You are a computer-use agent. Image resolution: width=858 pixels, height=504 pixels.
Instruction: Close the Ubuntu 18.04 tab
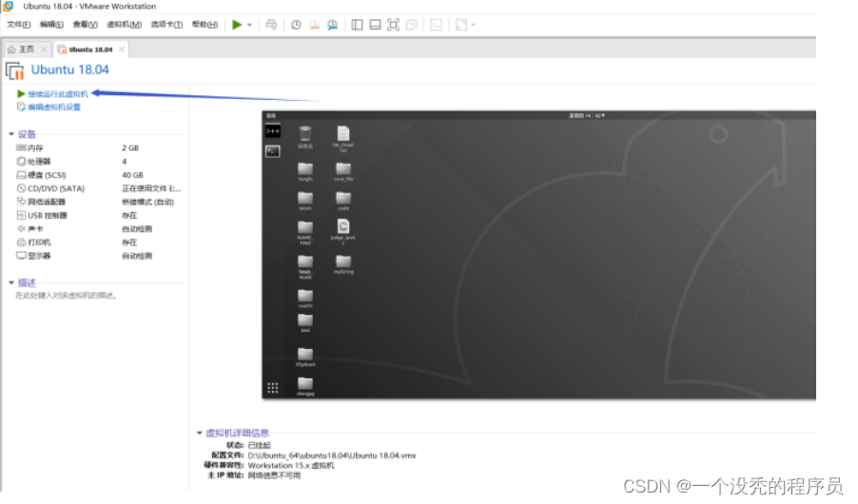122,49
